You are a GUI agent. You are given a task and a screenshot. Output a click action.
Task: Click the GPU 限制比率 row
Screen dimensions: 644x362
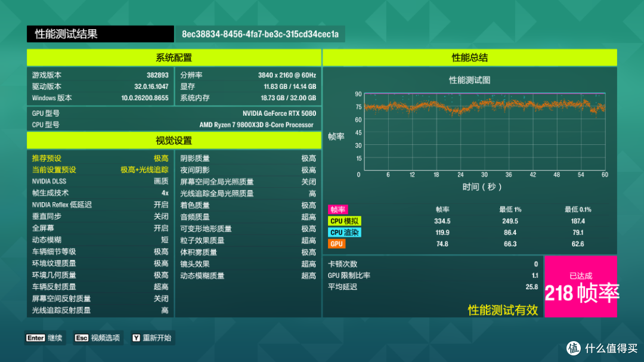[x=433, y=276]
